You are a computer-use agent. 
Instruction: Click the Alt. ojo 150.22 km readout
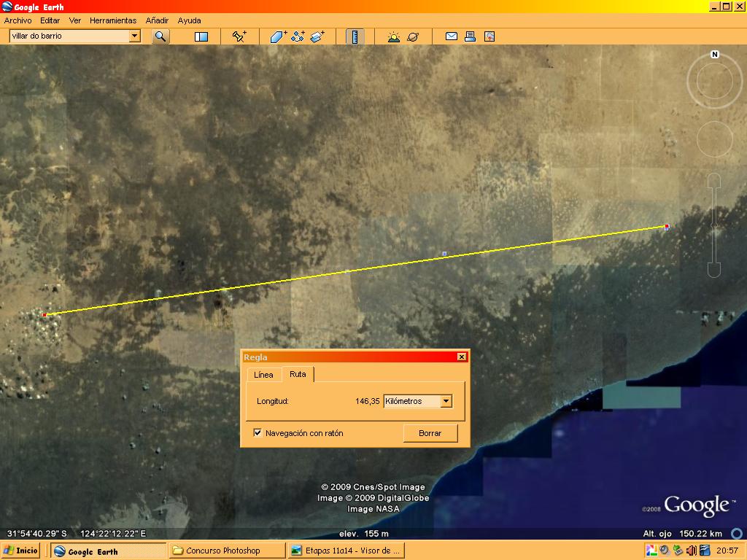coord(683,533)
